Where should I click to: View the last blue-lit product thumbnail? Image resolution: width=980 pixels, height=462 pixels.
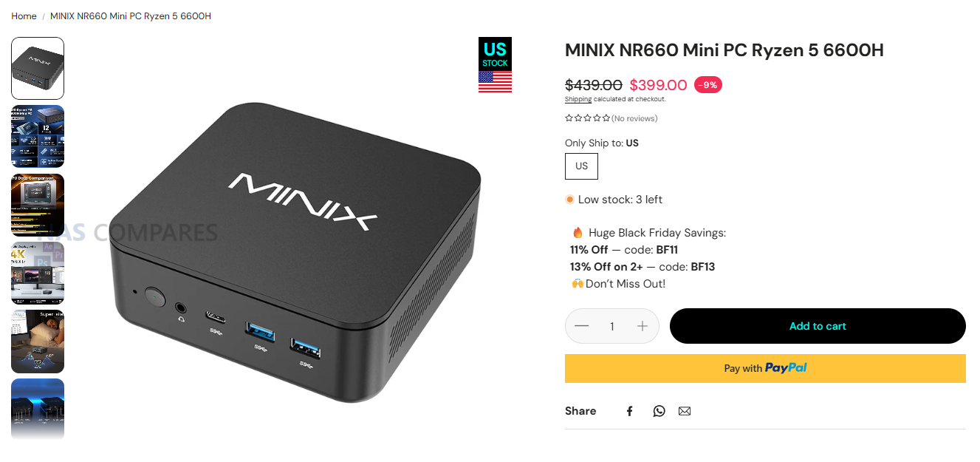[x=38, y=409]
